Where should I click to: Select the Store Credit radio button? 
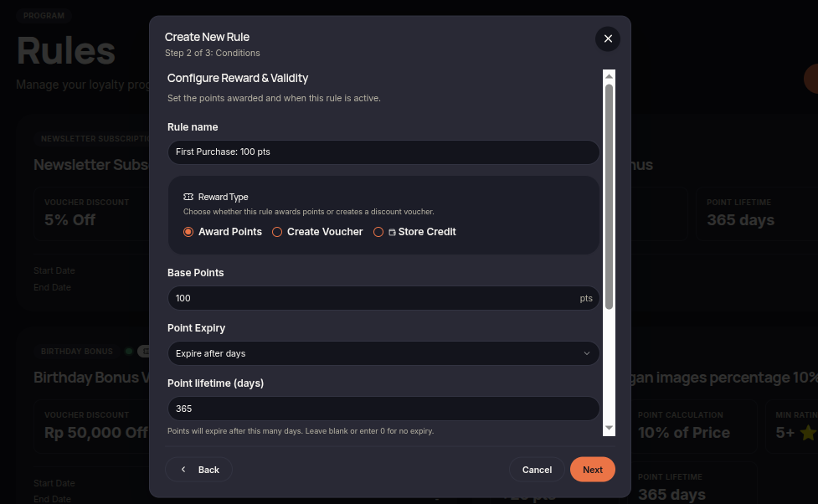378,232
